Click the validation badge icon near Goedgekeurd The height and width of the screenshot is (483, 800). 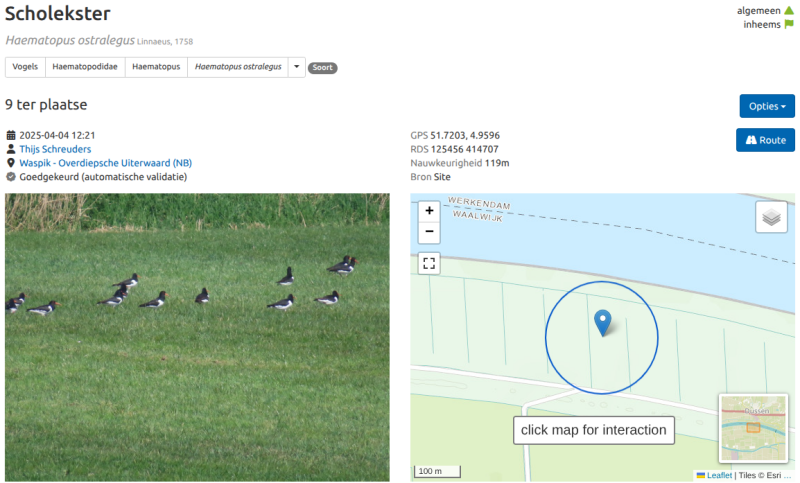11,177
